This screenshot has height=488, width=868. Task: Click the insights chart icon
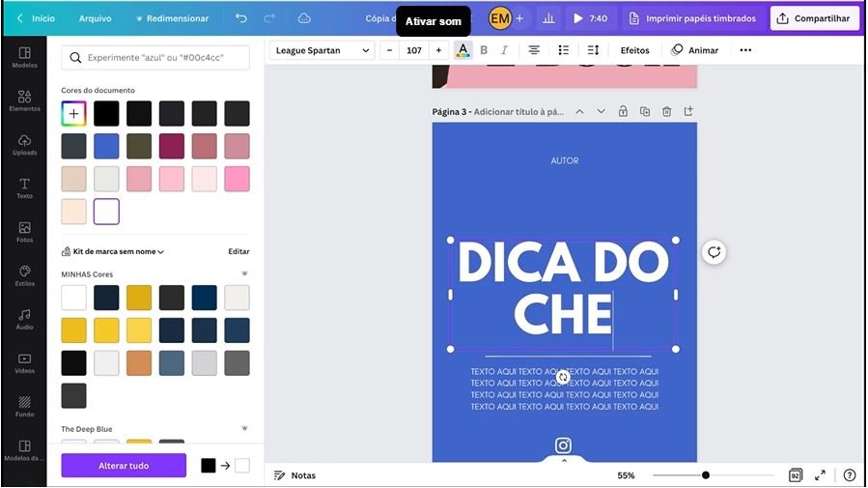[x=548, y=18]
